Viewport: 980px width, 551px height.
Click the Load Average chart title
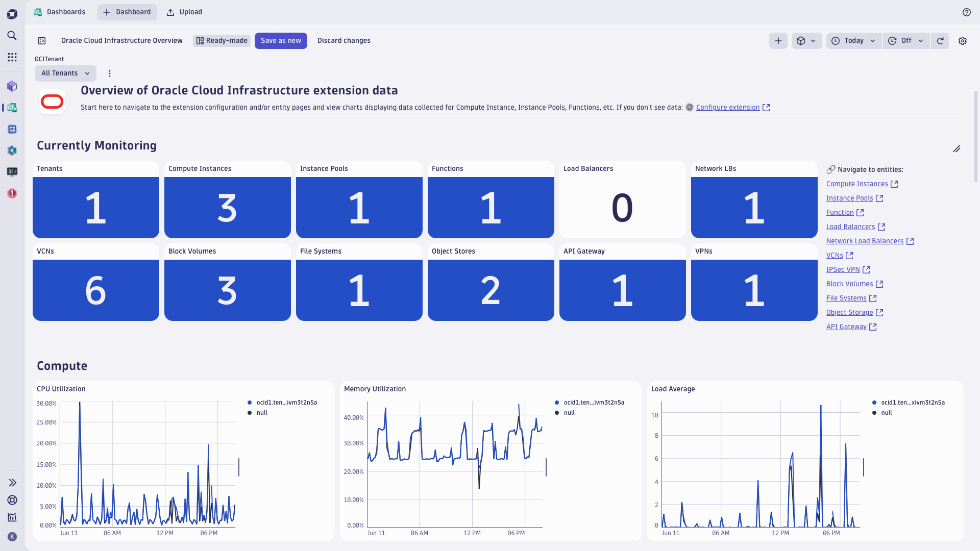click(673, 389)
